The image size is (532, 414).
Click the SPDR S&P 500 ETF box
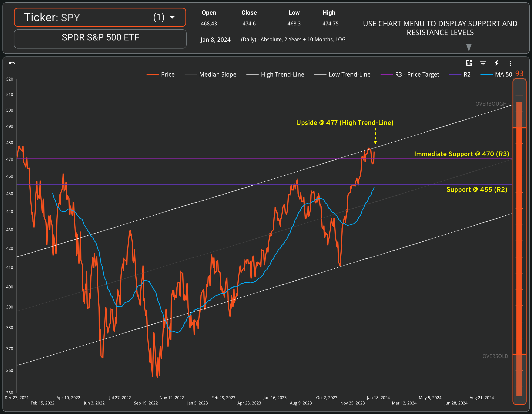click(x=100, y=39)
